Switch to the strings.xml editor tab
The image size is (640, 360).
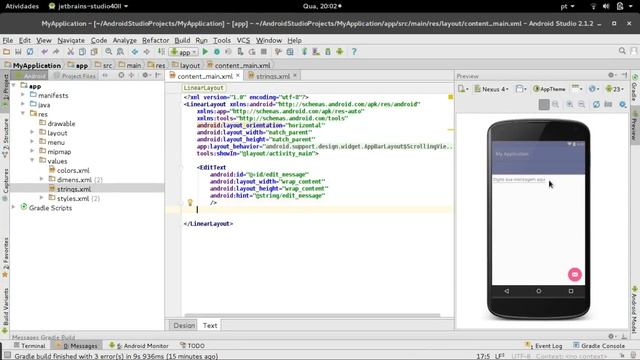273,76
